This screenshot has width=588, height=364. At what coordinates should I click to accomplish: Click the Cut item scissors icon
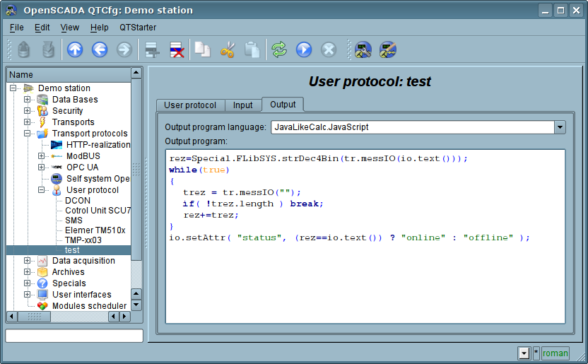coord(228,49)
